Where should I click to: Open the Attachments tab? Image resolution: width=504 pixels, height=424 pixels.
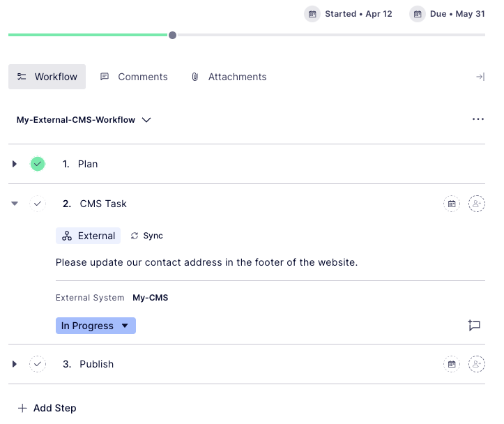click(x=229, y=77)
